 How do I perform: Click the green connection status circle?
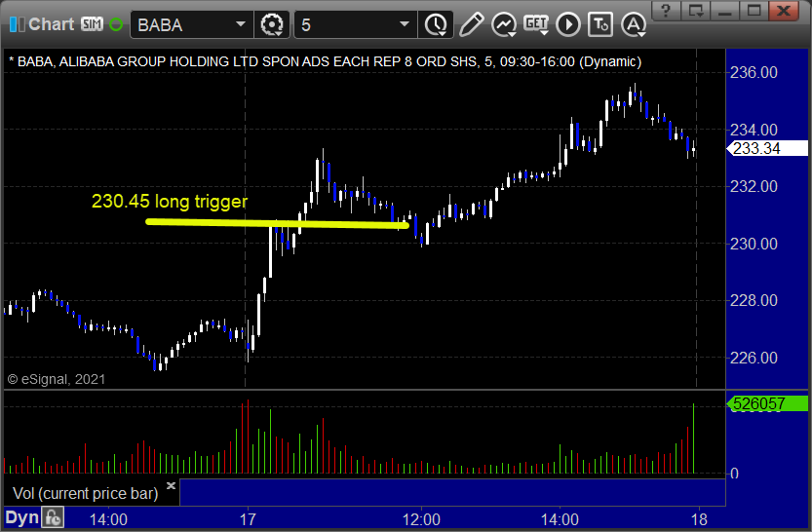click(116, 24)
